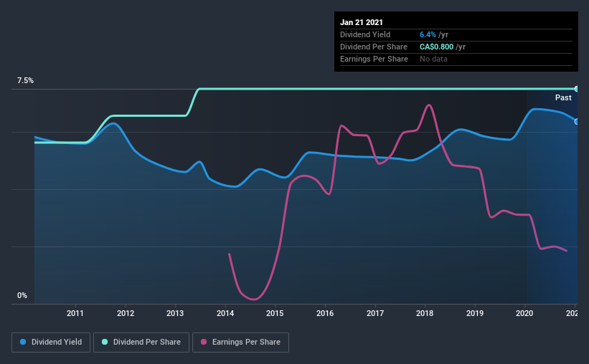Screen dimensions: 589x364
Task: Click the 2013 label on the time axis
Action: (x=175, y=313)
